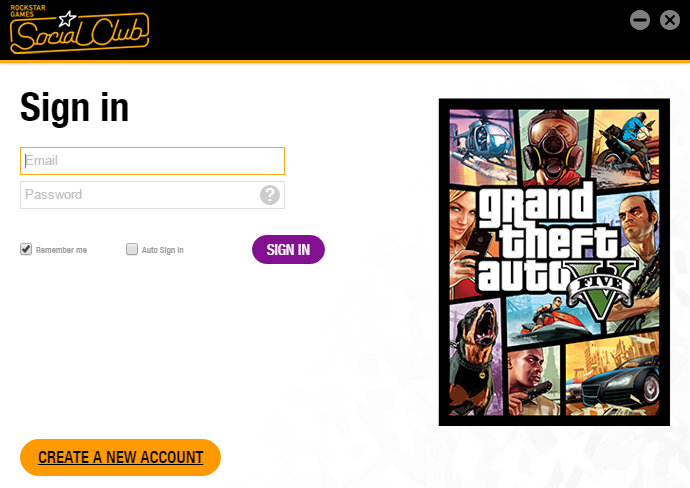The image size is (690, 488).
Task: Click the Remember me label text
Action: 61,250
